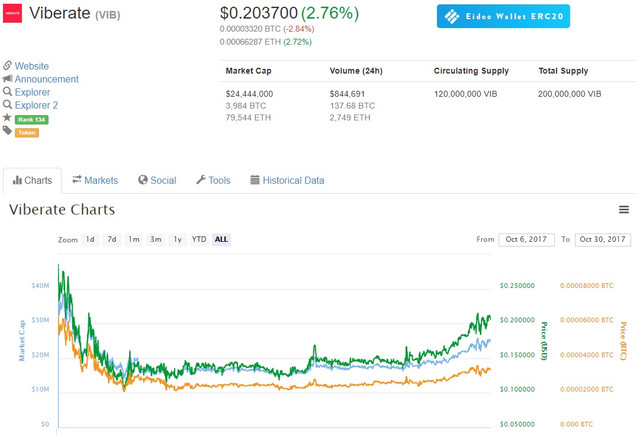
Task: Click the $844,691 volume value
Action: click(x=347, y=94)
